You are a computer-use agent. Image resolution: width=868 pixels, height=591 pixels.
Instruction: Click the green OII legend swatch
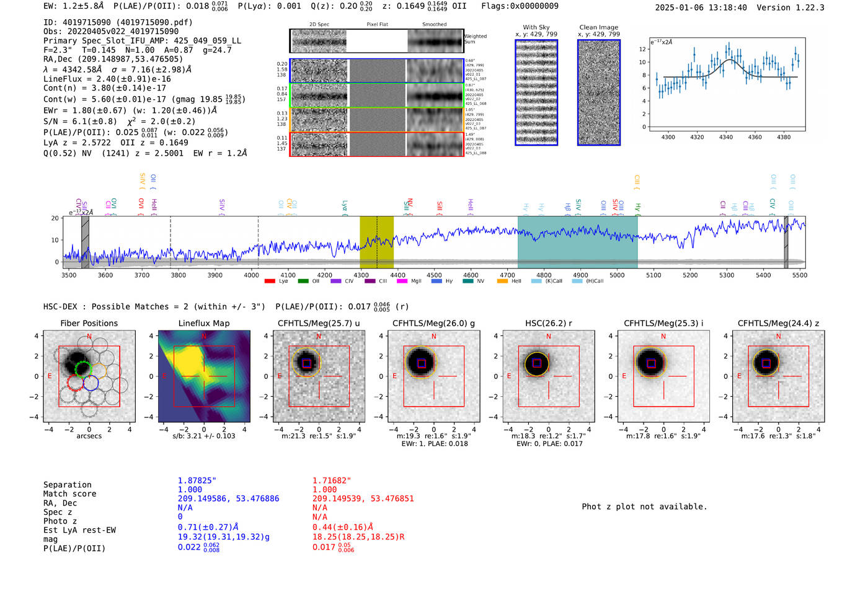(x=303, y=281)
